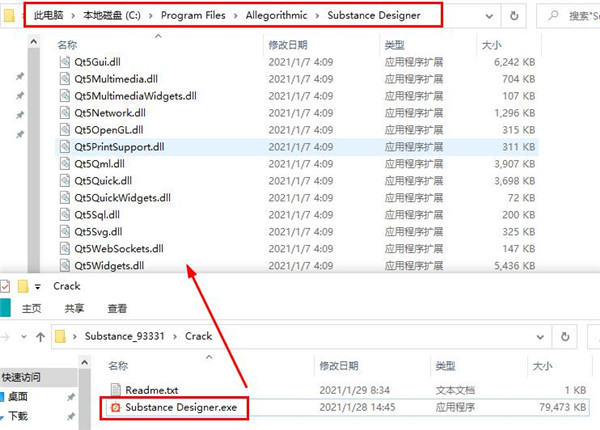Select the Qt5WebSockets.dll file name
Viewport: 600px width, 430px height.
pos(119,249)
